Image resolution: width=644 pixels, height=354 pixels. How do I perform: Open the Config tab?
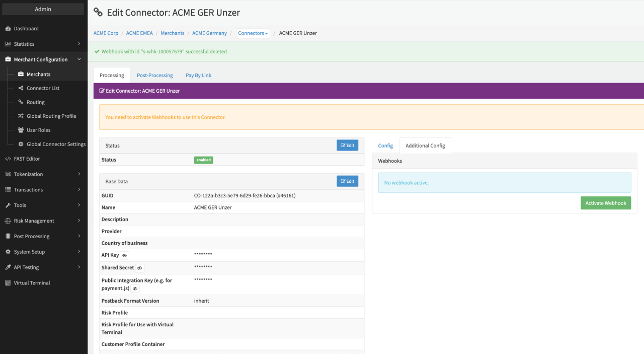pos(385,146)
